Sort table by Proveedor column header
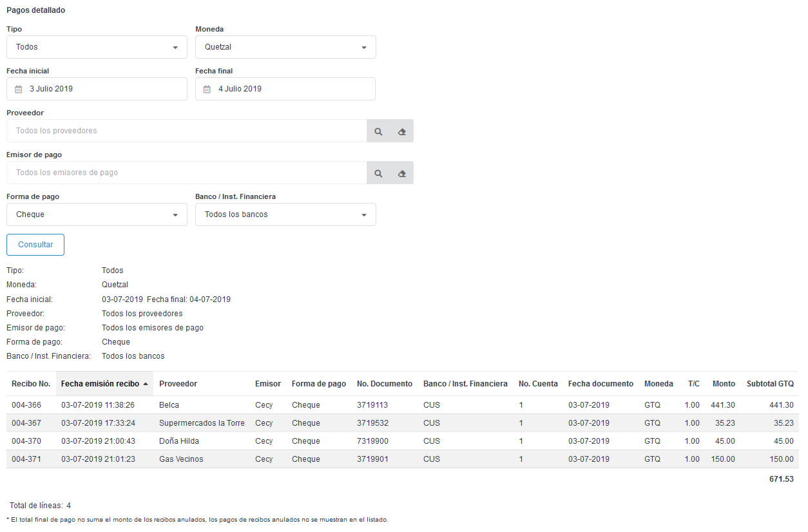This screenshot has width=808, height=532. pos(178,384)
